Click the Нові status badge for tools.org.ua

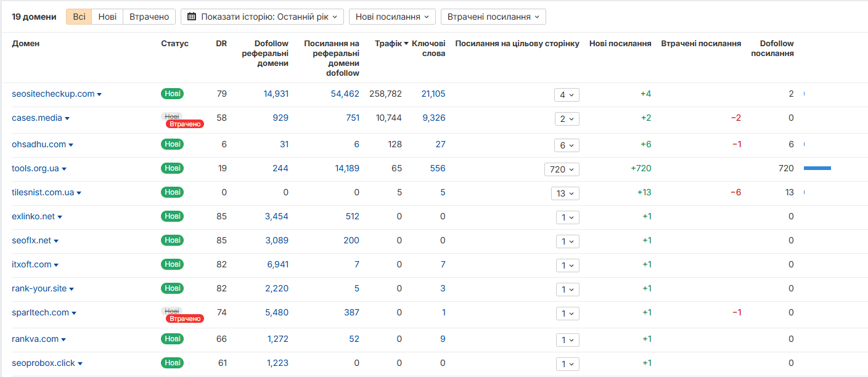tap(173, 168)
